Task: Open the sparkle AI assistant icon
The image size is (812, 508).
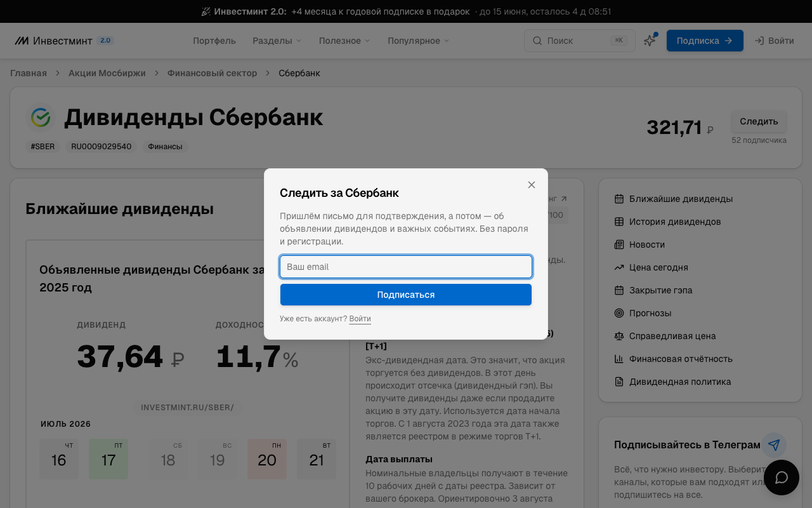Action: click(x=650, y=41)
